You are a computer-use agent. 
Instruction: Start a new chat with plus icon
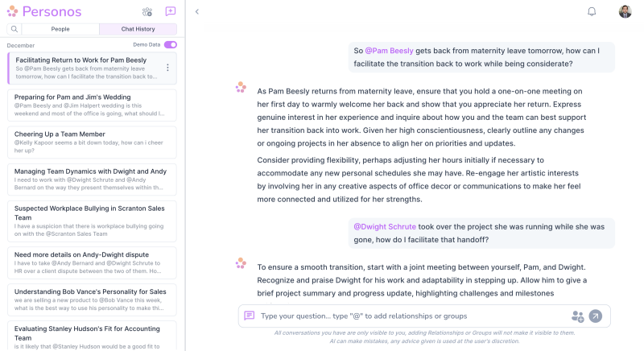click(x=170, y=11)
